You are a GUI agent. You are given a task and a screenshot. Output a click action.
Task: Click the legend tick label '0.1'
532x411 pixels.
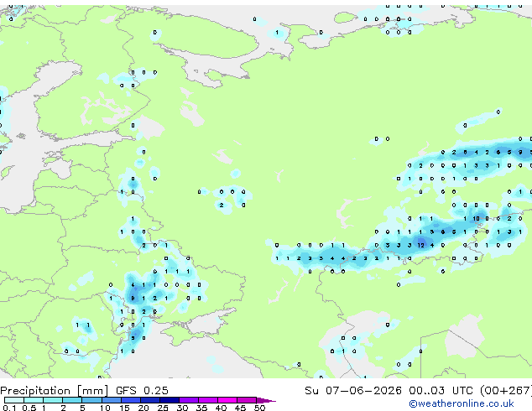[x=9, y=408]
